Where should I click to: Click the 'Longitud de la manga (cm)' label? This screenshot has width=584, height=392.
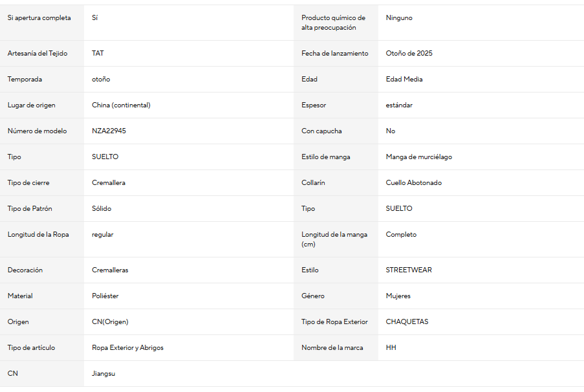click(x=334, y=239)
